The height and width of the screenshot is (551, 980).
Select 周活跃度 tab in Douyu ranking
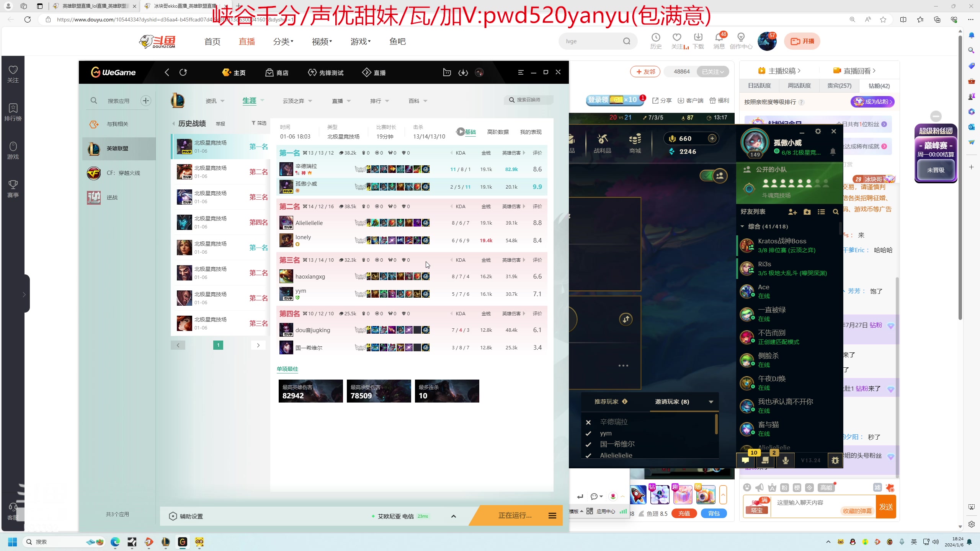[x=799, y=86]
